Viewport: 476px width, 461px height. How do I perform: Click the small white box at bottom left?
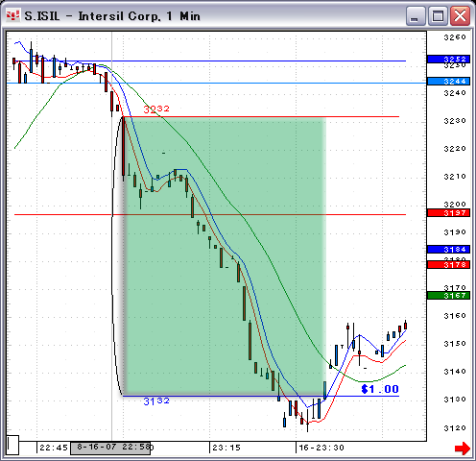pos(12,445)
